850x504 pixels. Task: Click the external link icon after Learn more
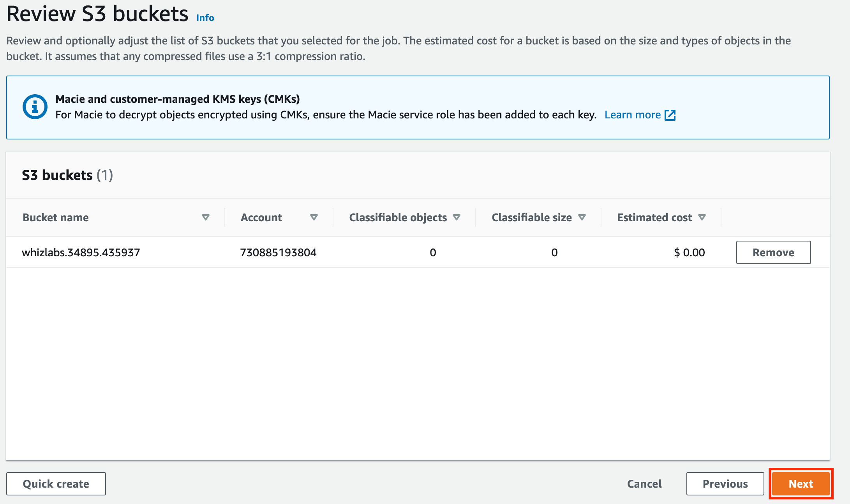tap(670, 115)
